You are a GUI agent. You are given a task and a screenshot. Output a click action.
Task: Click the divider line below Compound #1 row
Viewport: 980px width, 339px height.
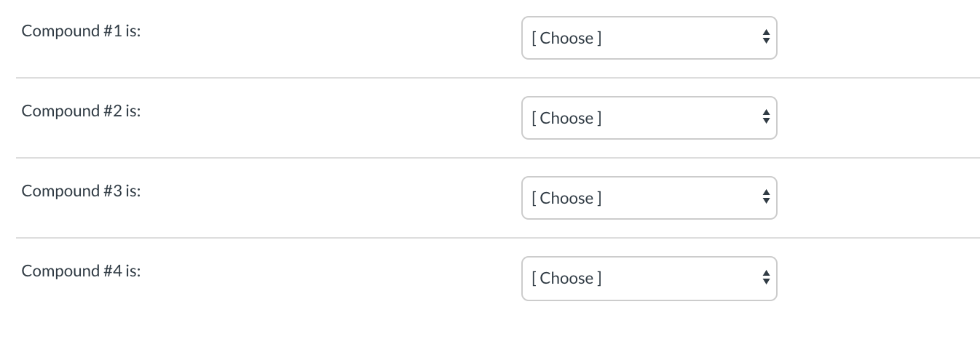pos(498,78)
